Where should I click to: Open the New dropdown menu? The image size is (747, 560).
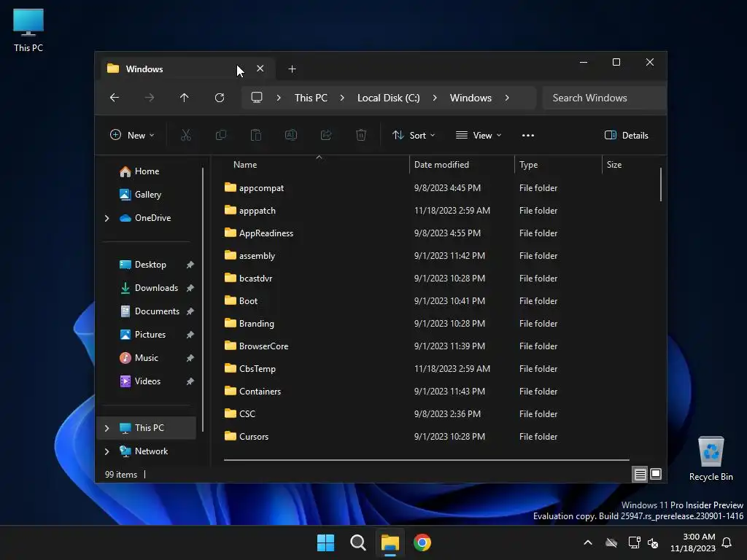[x=132, y=135]
